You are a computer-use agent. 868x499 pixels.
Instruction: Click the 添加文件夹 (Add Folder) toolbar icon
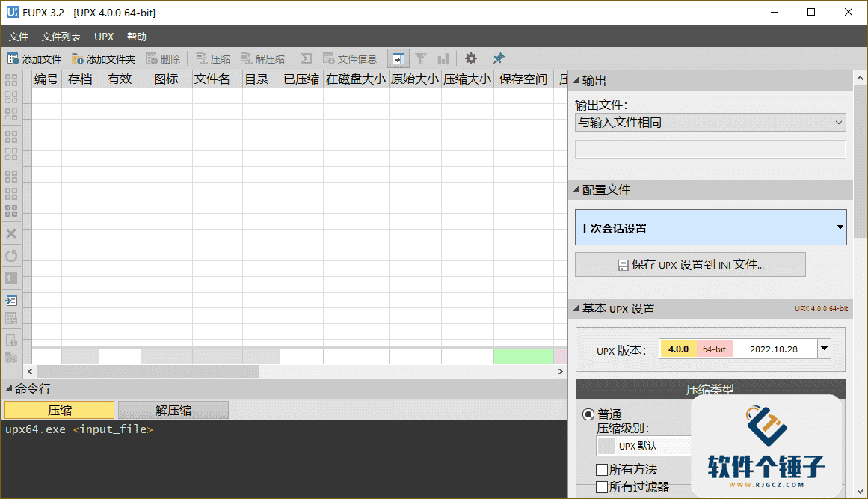tap(103, 58)
